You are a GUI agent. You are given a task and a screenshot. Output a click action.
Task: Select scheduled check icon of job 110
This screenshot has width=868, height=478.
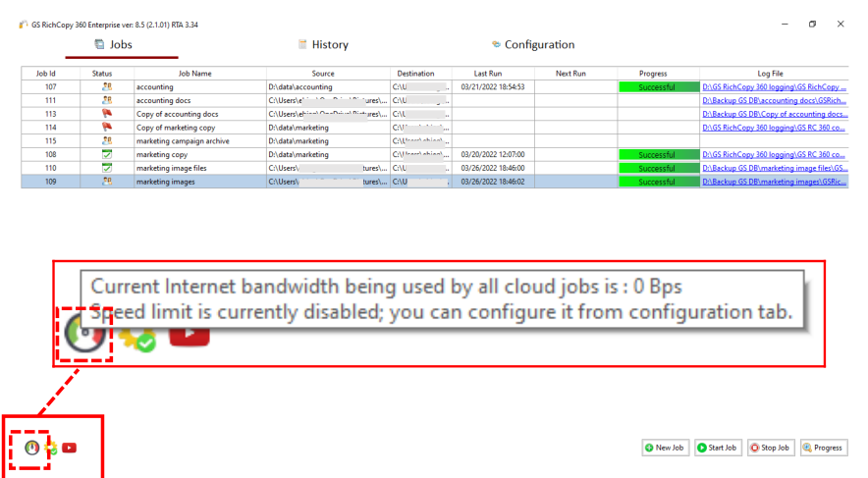[107, 168]
